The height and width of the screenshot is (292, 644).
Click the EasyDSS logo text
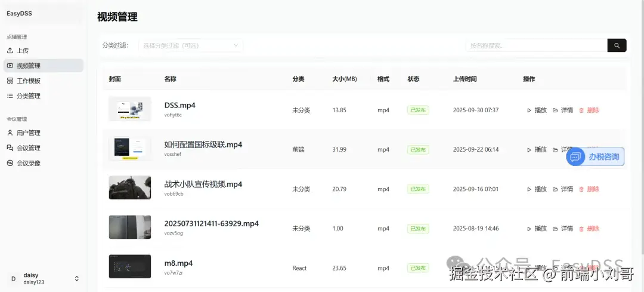tap(19, 14)
